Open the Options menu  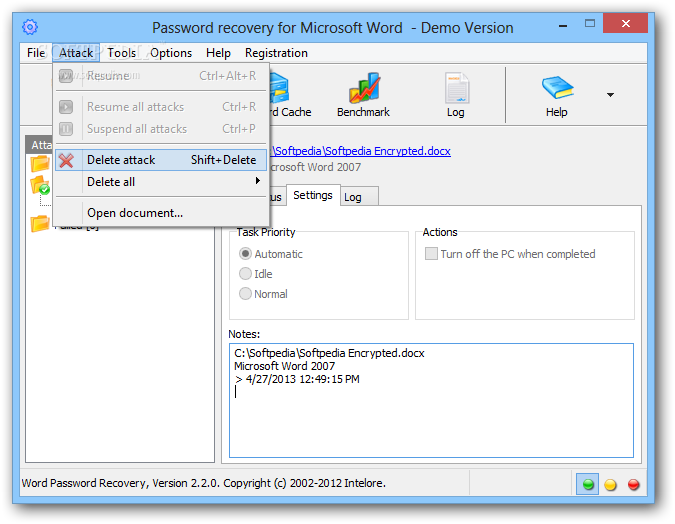click(171, 53)
